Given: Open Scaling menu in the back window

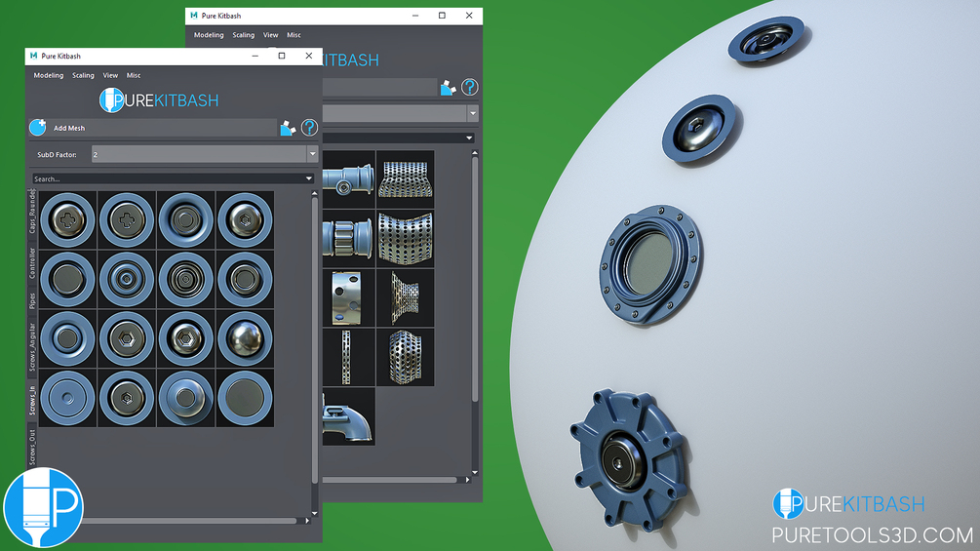Looking at the screenshot, I should [x=243, y=35].
